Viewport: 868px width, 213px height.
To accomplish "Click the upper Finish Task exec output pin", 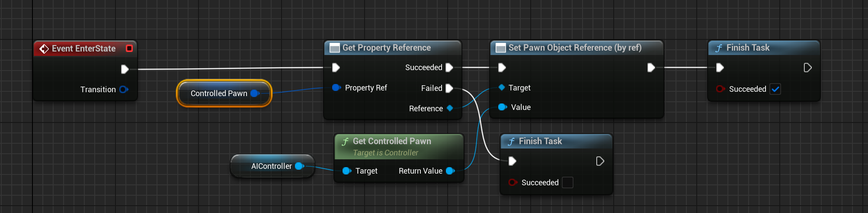I will 807,68.
